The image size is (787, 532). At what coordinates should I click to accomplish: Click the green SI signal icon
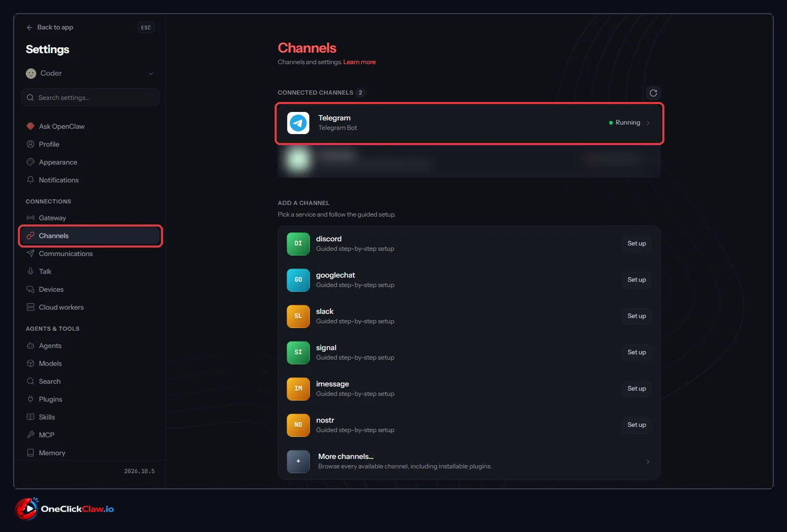(298, 352)
